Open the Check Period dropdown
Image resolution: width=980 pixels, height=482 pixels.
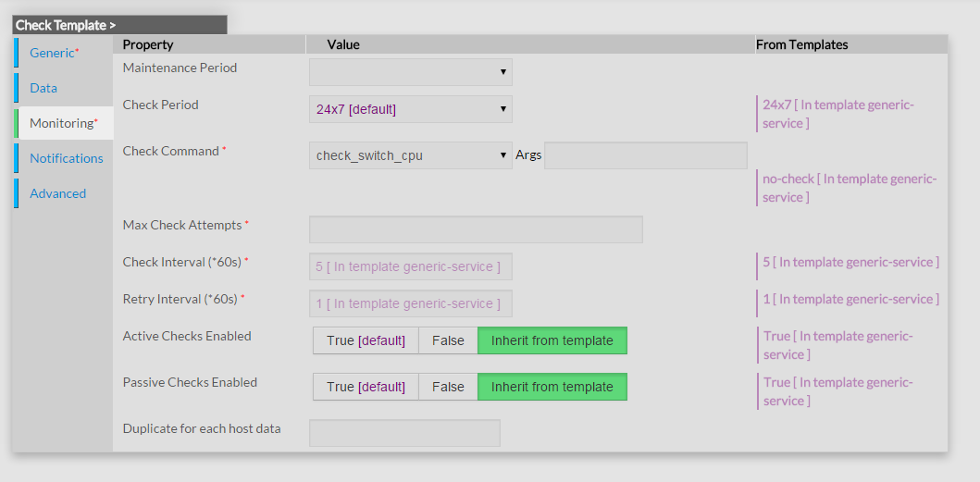[410, 109]
